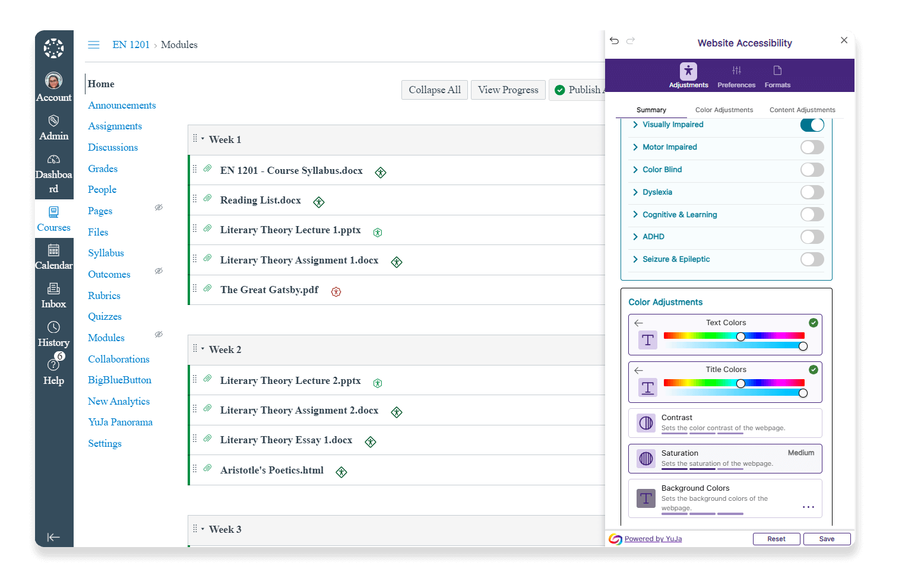Open Account profile avatar
The width and height of the screenshot is (902, 588).
tap(53, 81)
